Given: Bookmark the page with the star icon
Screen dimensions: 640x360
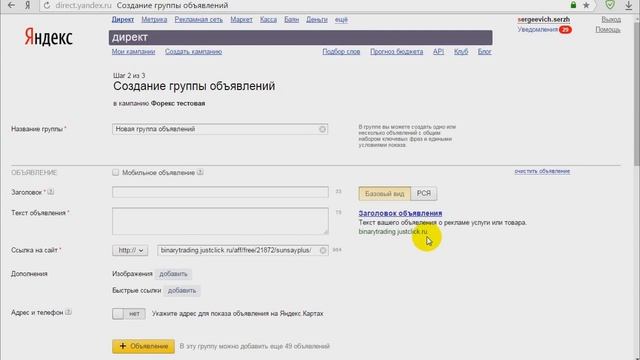Looking at the screenshot, I should point(586,5).
